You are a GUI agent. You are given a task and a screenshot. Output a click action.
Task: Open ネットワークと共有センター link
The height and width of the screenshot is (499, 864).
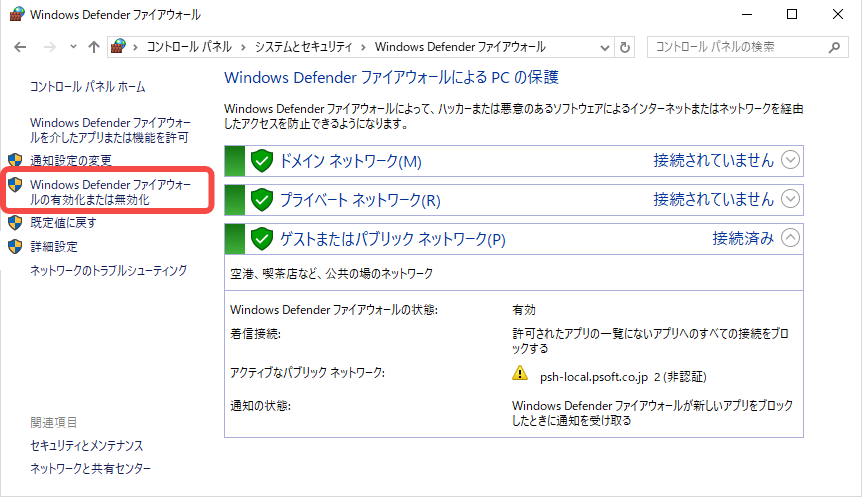coord(90,469)
